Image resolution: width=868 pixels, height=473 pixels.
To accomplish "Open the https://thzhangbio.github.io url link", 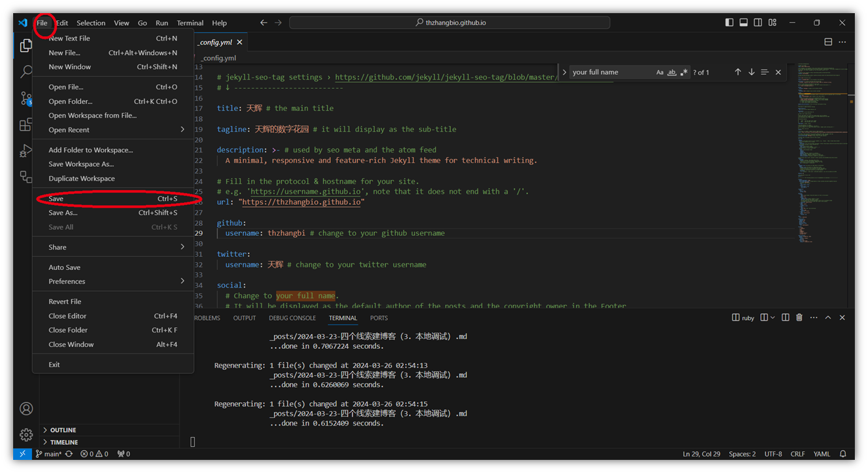I will (301, 202).
